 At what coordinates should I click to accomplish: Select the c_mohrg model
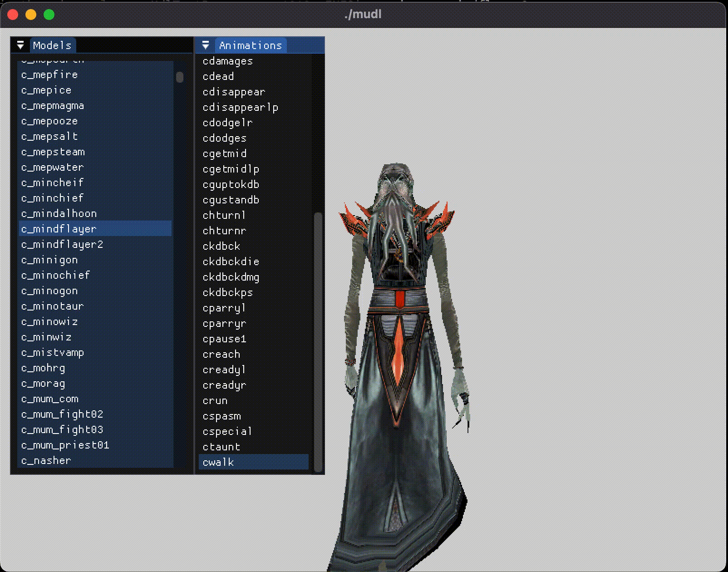(95, 368)
